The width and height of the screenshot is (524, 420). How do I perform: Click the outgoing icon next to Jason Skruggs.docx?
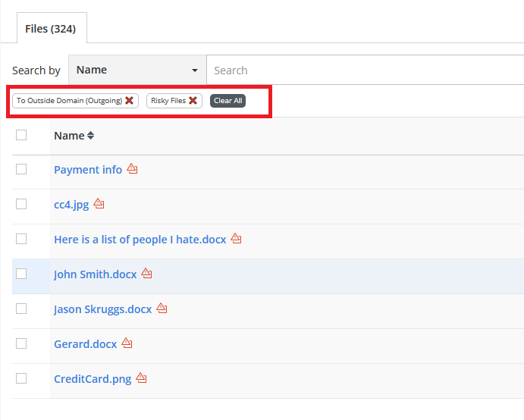coord(162,309)
